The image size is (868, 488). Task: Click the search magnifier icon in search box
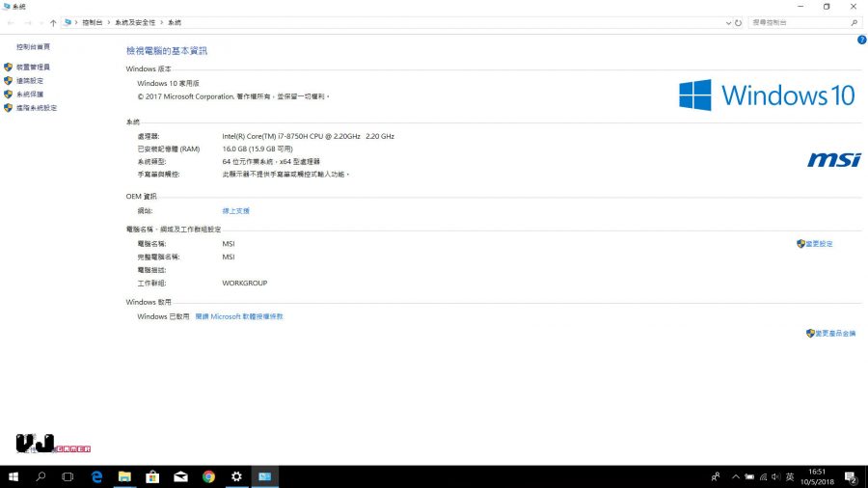(854, 23)
